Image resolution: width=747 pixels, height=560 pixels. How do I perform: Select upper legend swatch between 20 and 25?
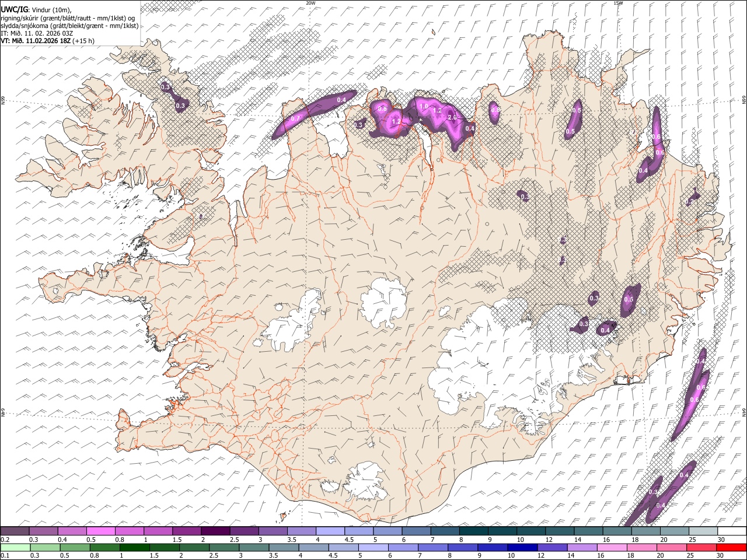click(674, 531)
